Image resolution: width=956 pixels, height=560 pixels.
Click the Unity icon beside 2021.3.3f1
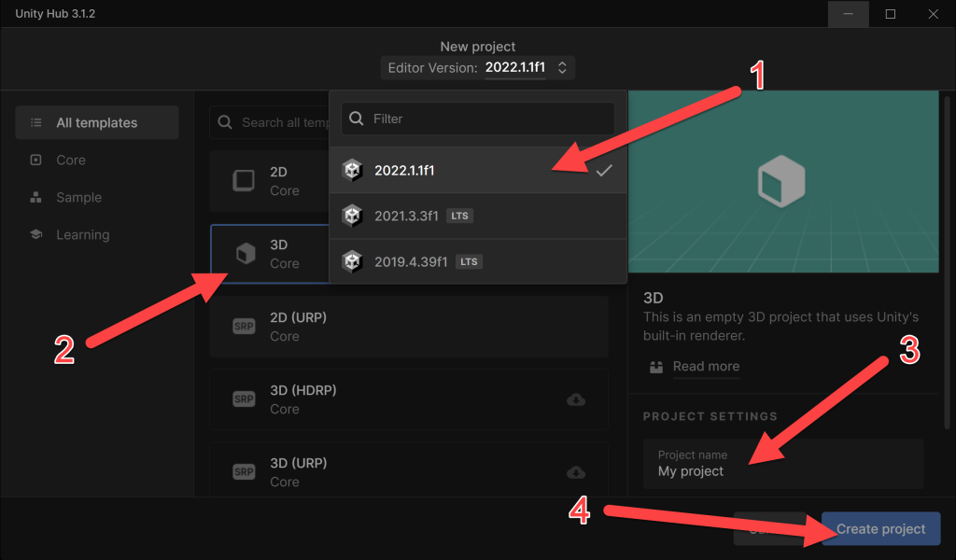click(x=352, y=216)
